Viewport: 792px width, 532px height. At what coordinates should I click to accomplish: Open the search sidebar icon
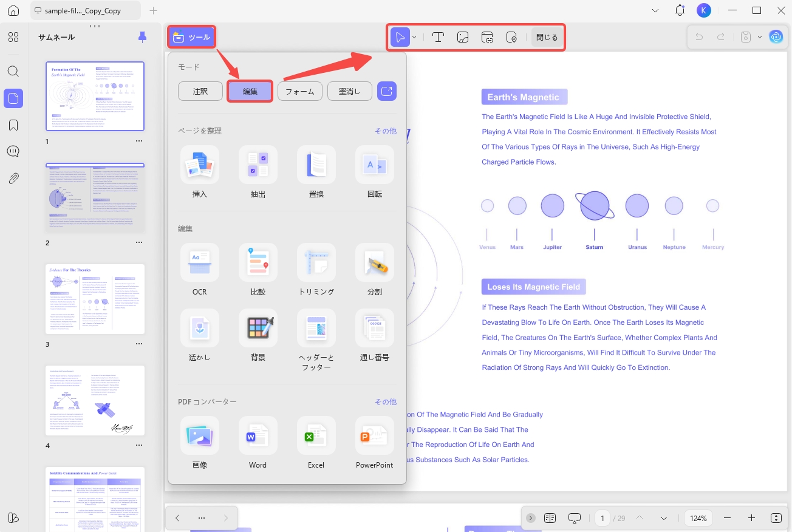tap(13, 71)
